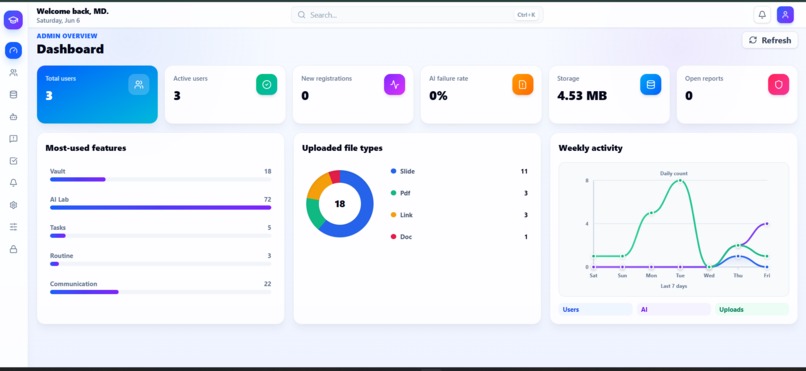Click the 0% AI failure rate value
The height and width of the screenshot is (371, 806).
tap(438, 96)
